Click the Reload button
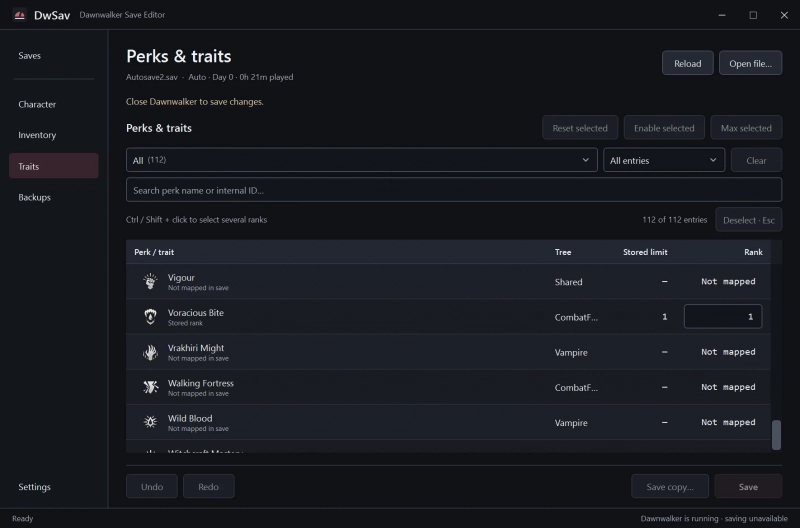800x528 pixels. [687, 63]
